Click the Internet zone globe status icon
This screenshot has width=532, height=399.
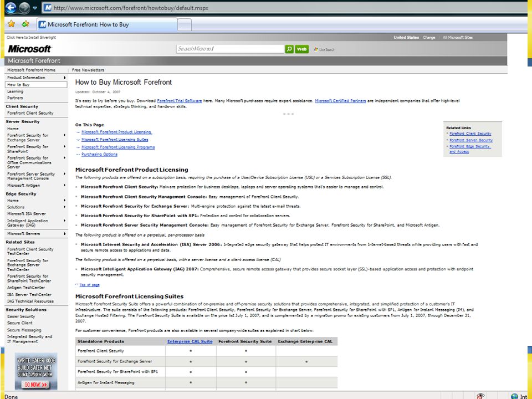pos(514,396)
